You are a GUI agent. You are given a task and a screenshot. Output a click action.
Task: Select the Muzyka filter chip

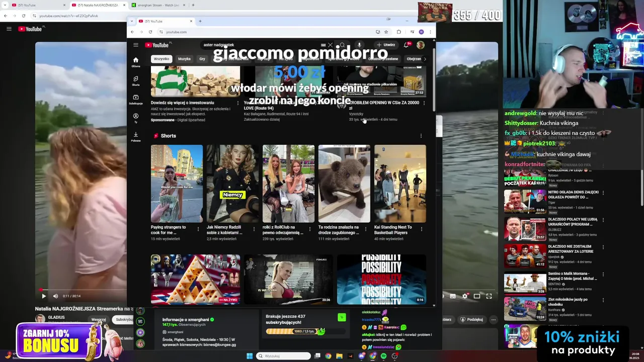coord(184,59)
